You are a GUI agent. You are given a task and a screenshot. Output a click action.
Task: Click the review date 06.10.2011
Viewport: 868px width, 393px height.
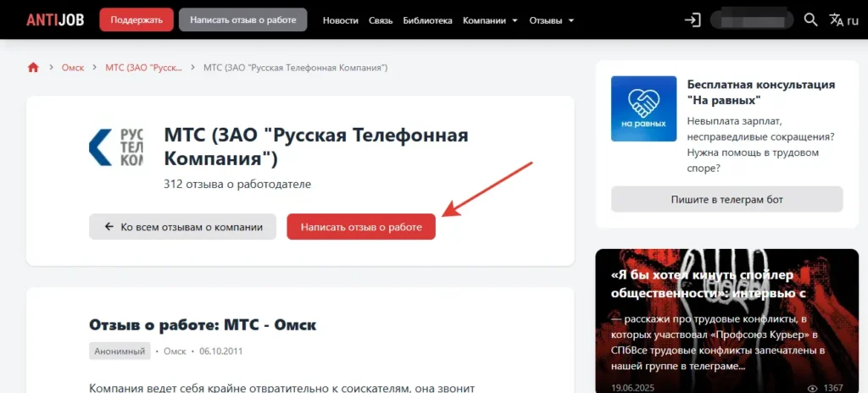(221, 351)
